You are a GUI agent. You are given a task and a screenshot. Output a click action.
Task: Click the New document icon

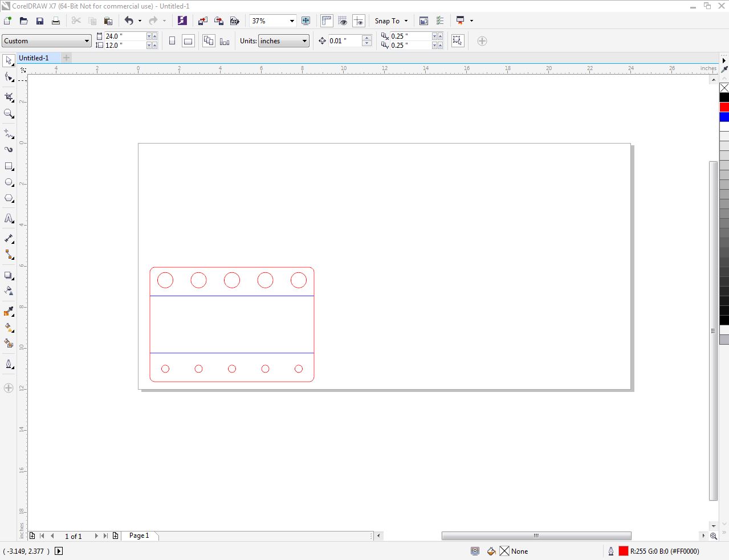7,21
